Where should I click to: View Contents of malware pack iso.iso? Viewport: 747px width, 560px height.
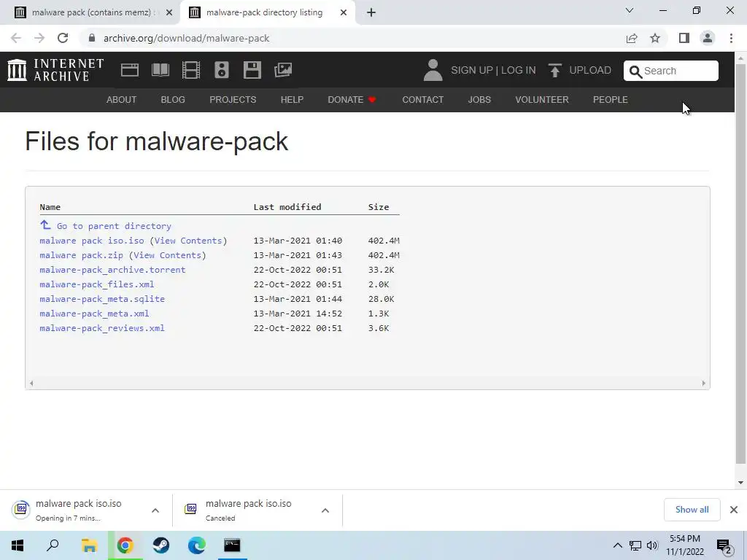pos(188,241)
